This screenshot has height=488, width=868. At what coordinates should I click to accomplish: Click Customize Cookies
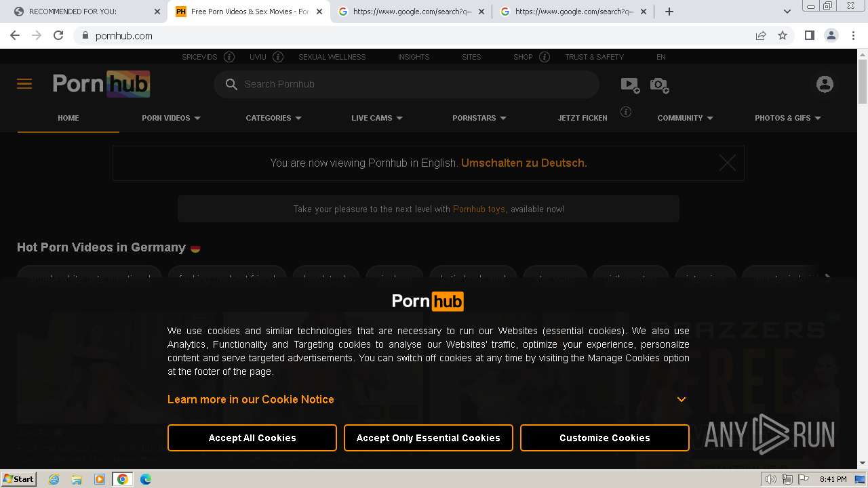605,438
